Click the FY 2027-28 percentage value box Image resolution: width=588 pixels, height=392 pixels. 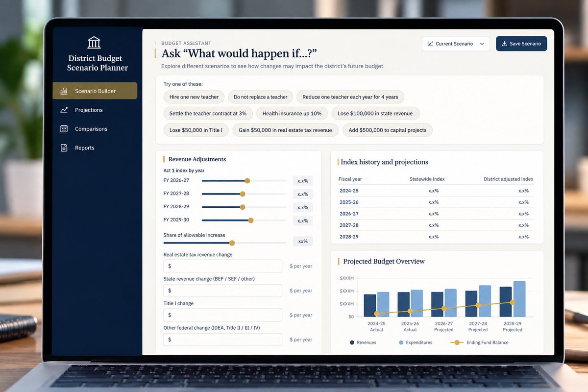[303, 194]
